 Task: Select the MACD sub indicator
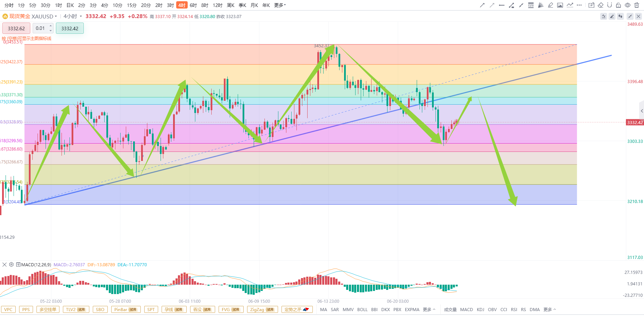[466, 309]
